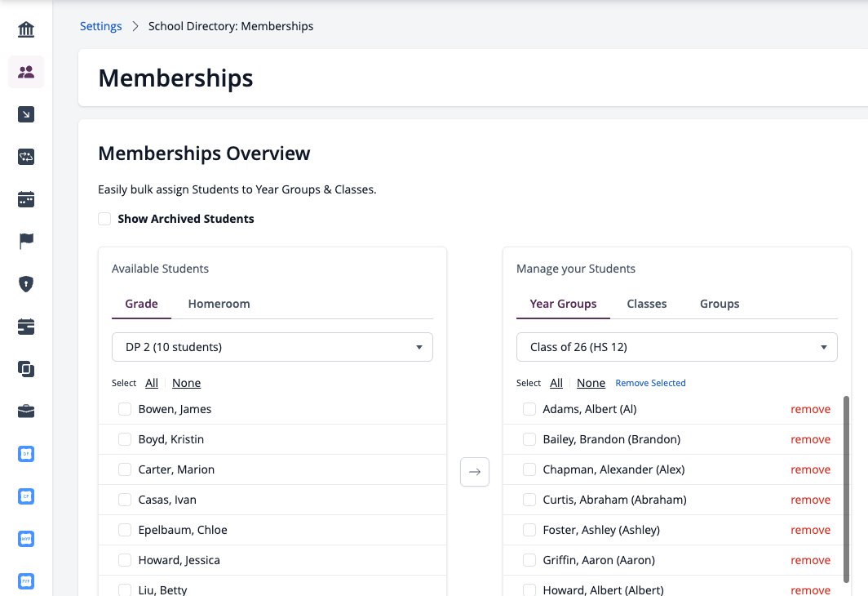
Task: Switch to the Year Groups tab
Action: click(x=563, y=304)
